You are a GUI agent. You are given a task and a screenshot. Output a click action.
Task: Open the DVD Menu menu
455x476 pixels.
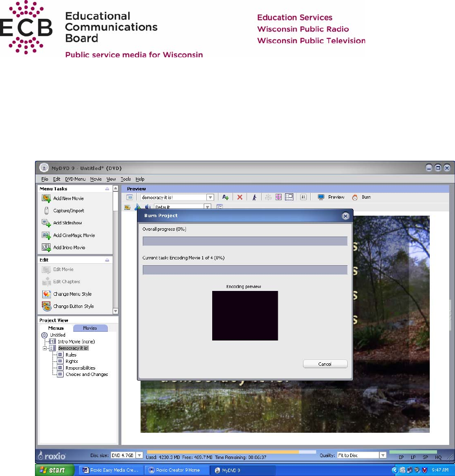pyautogui.click(x=75, y=179)
